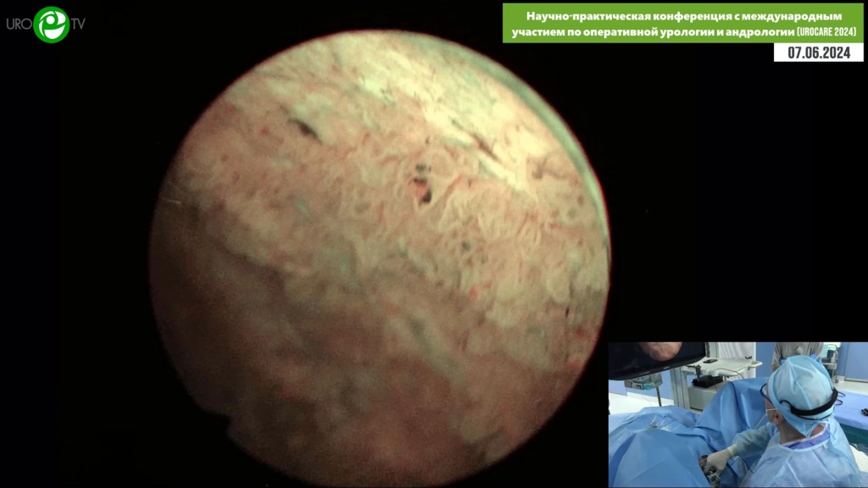
Task: Click the dark slit mark at upper-left tissue
Action: coord(303,128)
